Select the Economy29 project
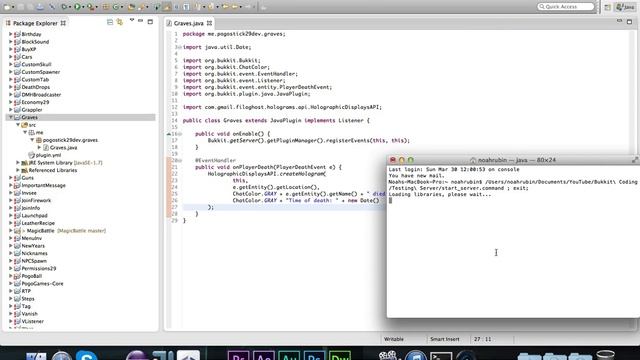Image resolution: width=640 pixels, height=360 pixels. tap(35, 102)
